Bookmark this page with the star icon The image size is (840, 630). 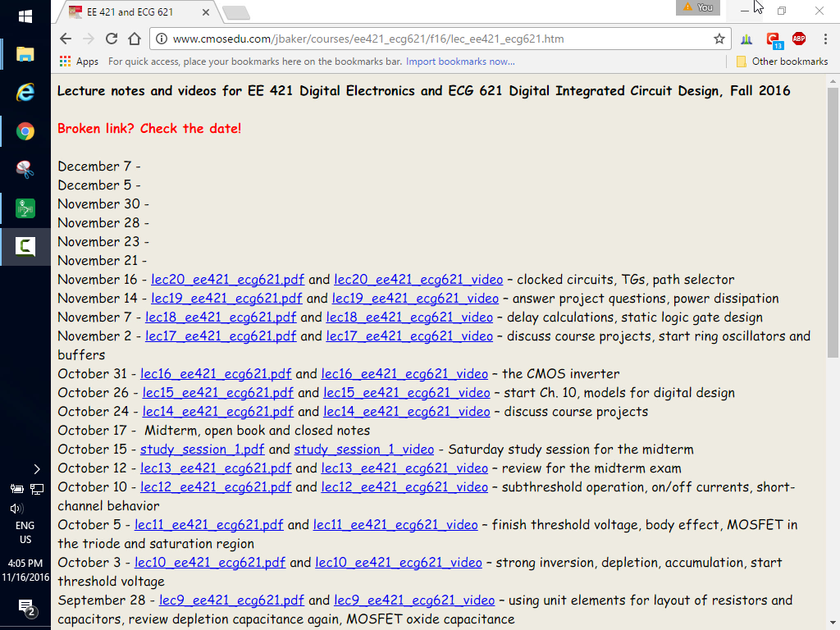(x=719, y=39)
